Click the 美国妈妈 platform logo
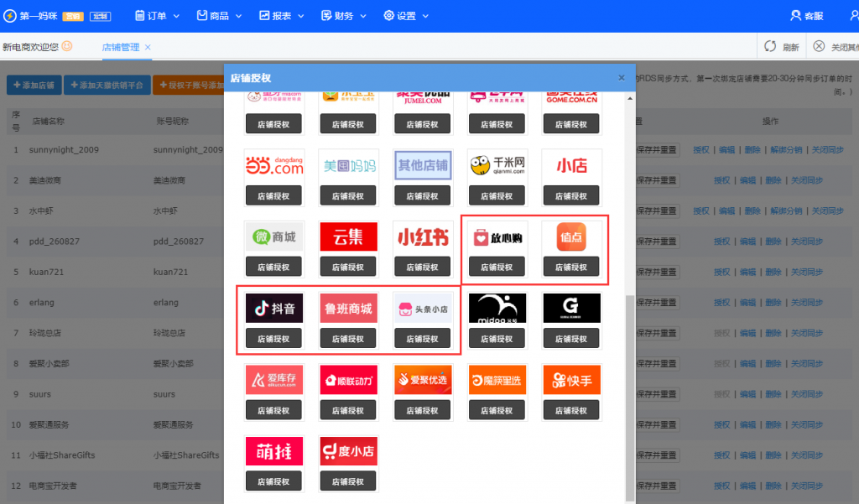 (x=348, y=165)
